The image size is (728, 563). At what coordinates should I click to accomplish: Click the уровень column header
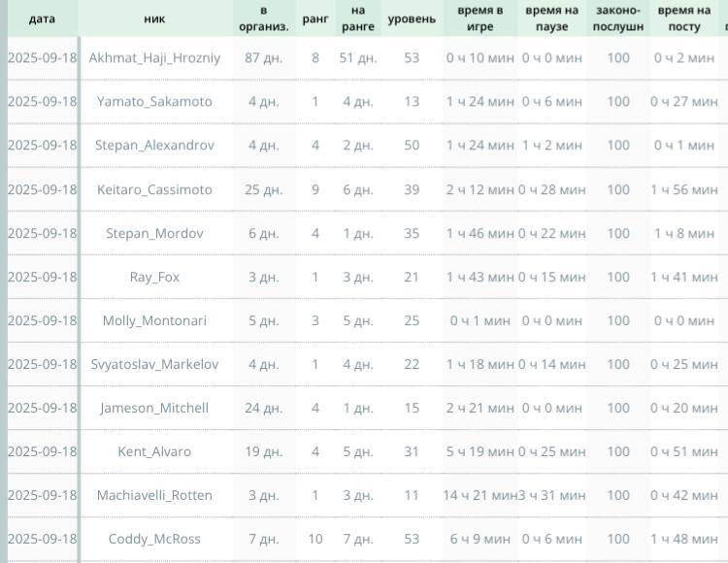412,18
